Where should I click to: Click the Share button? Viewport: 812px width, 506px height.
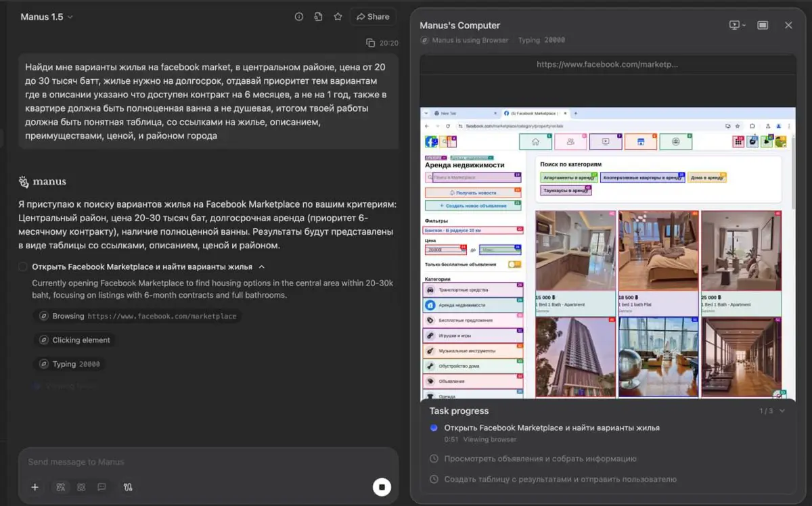click(373, 17)
